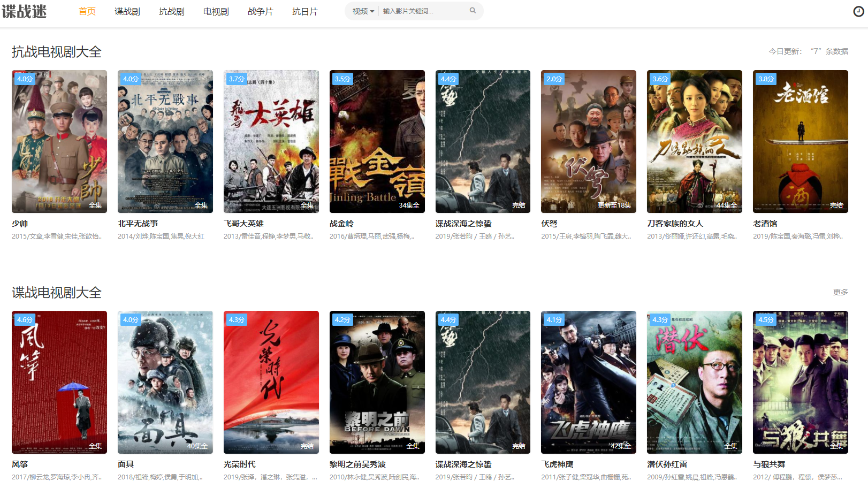Open the 光荣时代 poster thumbnail
The height and width of the screenshot is (481, 868).
click(x=271, y=382)
